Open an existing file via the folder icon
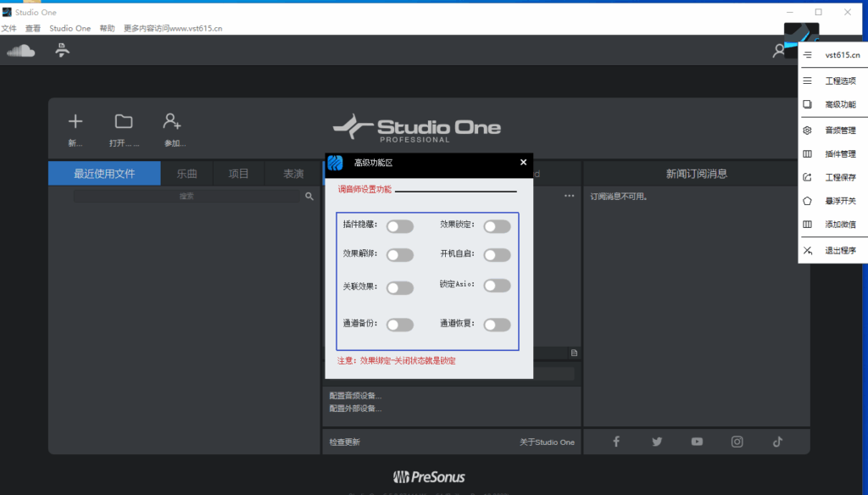The height and width of the screenshot is (495, 868). click(123, 120)
